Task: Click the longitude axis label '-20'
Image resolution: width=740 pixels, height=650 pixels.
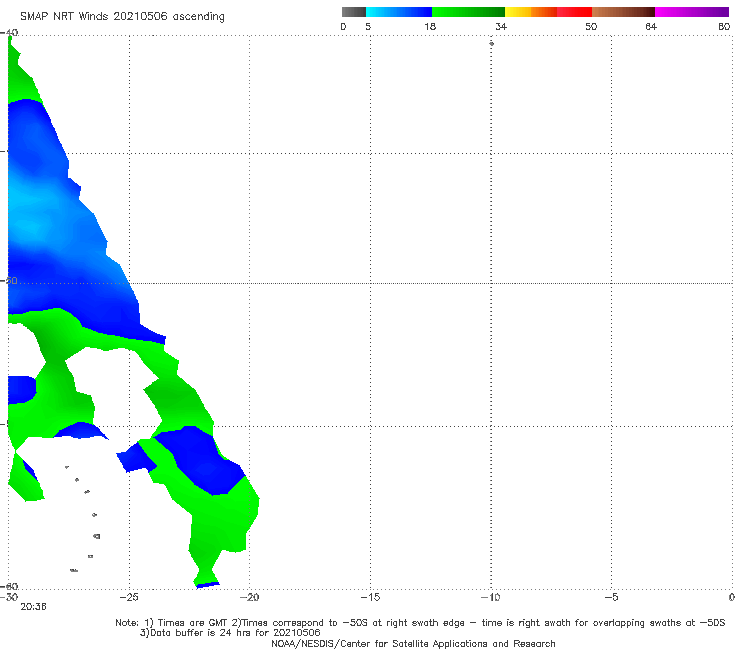Action: pyautogui.click(x=249, y=597)
